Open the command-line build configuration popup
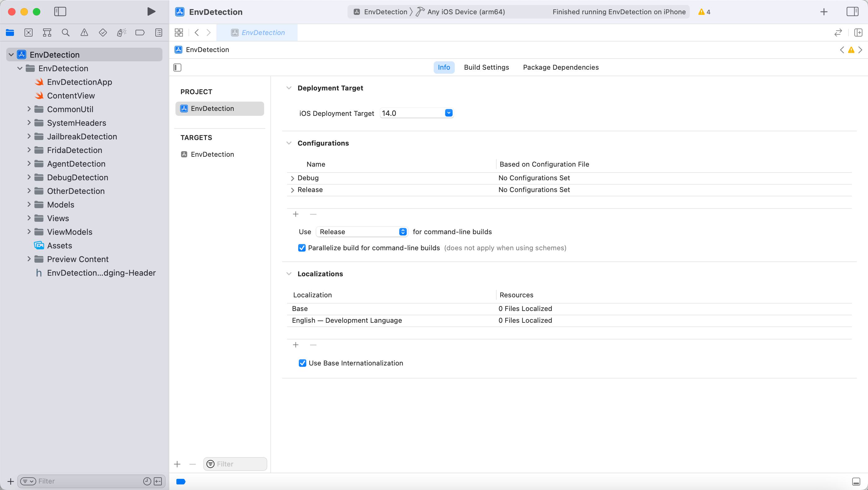The height and width of the screenshot is (490, 868). pyautogui.click(x=362, y=232)
